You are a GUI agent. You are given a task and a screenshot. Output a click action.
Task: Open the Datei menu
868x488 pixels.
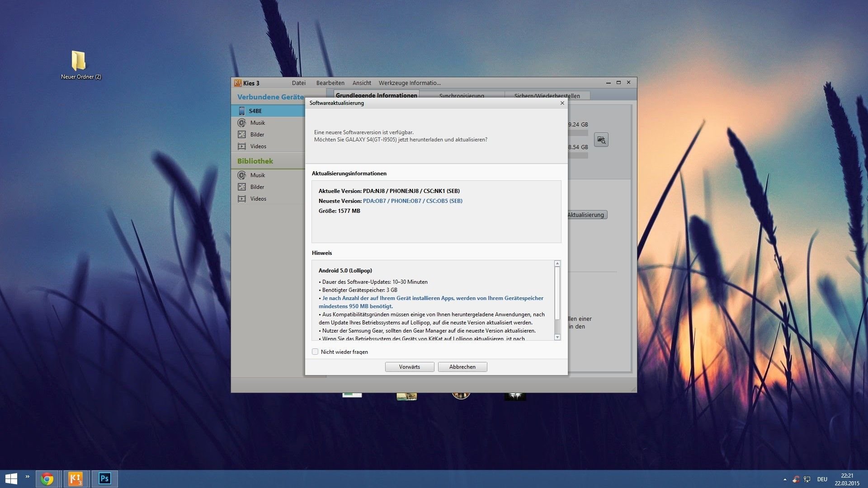tap(299, 83)
